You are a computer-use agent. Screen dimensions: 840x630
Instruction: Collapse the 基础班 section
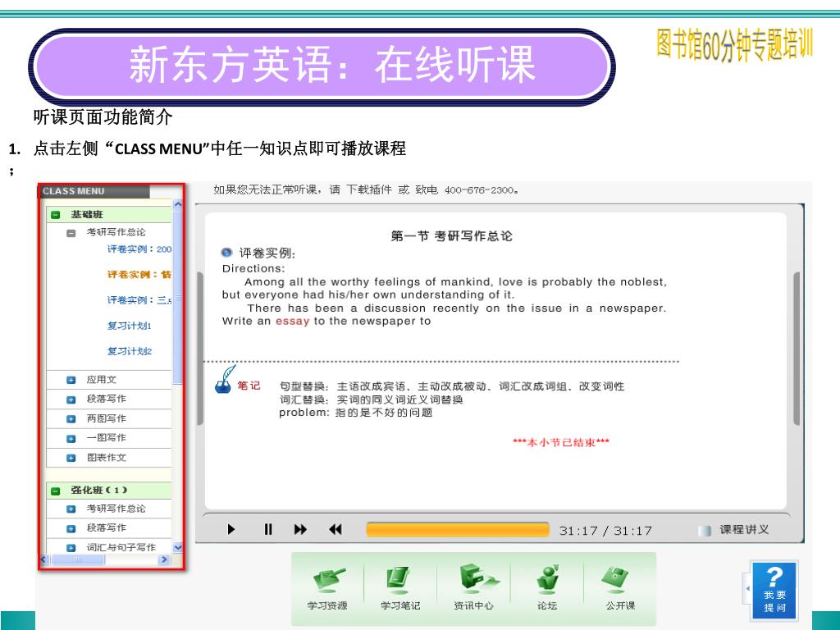(55, 215)
